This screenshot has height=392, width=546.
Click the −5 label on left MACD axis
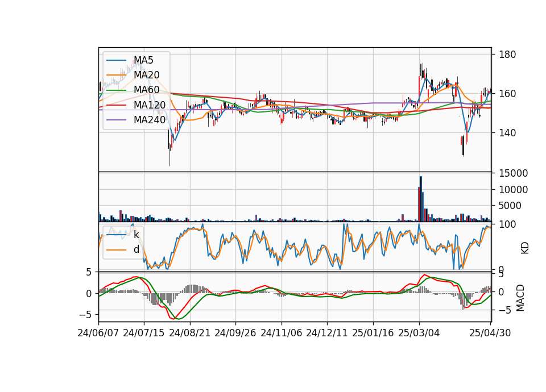(x=85, y=315)
